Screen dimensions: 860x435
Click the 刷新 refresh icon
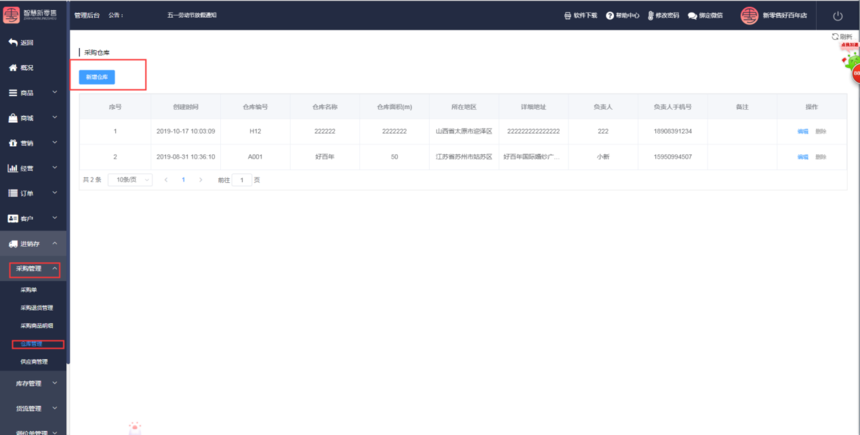click(x=835, y=36)
